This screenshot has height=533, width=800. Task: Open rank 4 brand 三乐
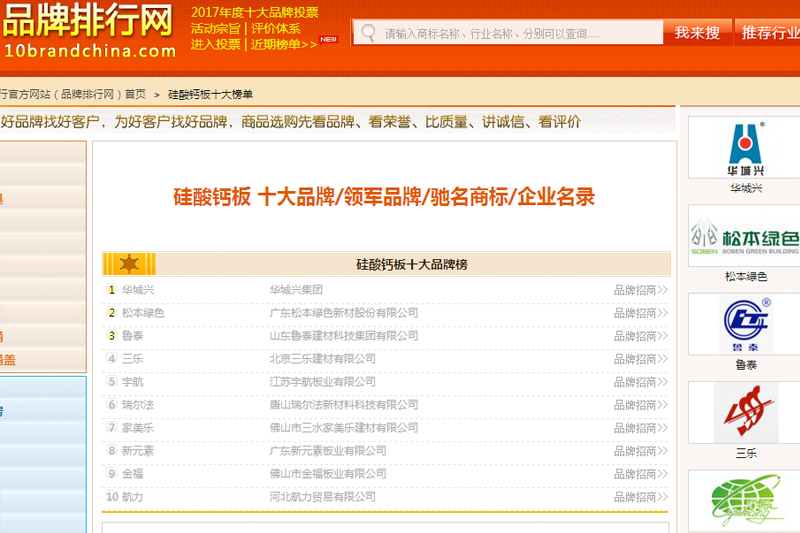pos(133,359)
